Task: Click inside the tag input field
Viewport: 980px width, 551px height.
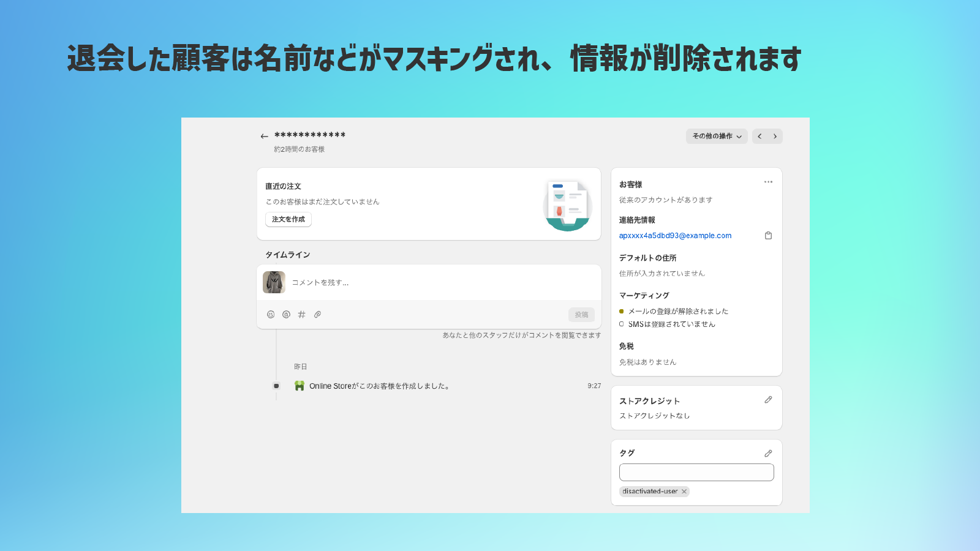Action: pyautogui.click(x=696, y=472)
